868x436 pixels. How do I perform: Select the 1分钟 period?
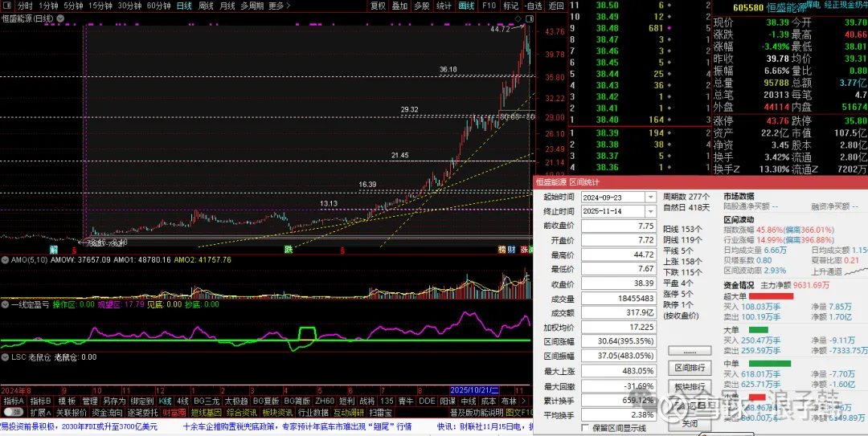pos(48,6)
